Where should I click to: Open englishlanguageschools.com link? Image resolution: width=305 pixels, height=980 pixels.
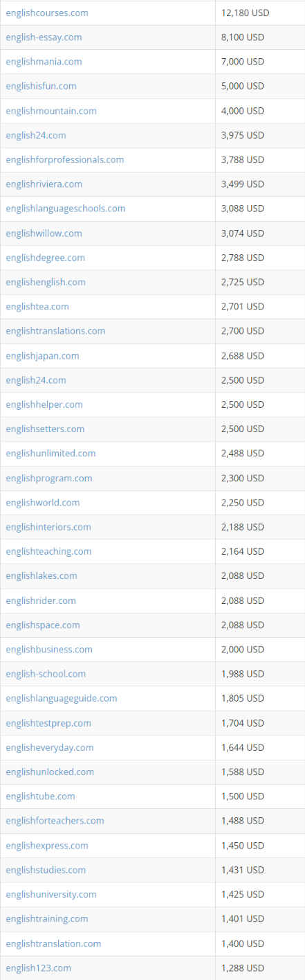66,208
